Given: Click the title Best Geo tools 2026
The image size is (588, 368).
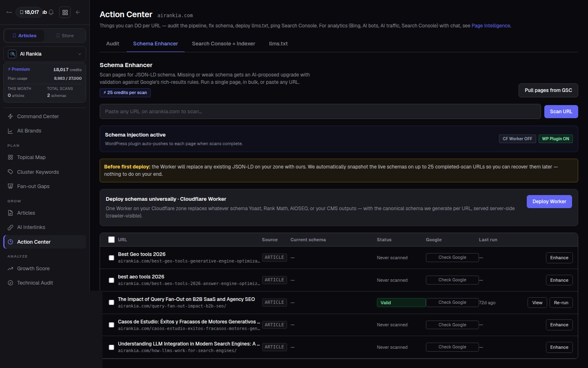Looking at the screenshot, I should pos(142,254).
